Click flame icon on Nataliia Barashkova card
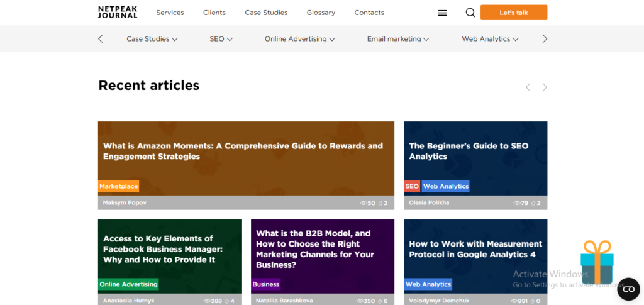This screenshot has height=305, width=644. click(380, 301)
